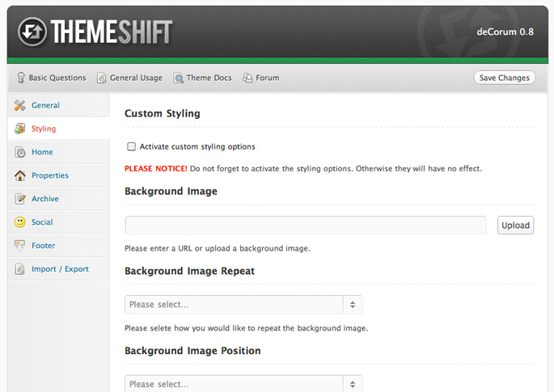
Task: Open the Background Image Position dropdown
Action: point(243,384)
